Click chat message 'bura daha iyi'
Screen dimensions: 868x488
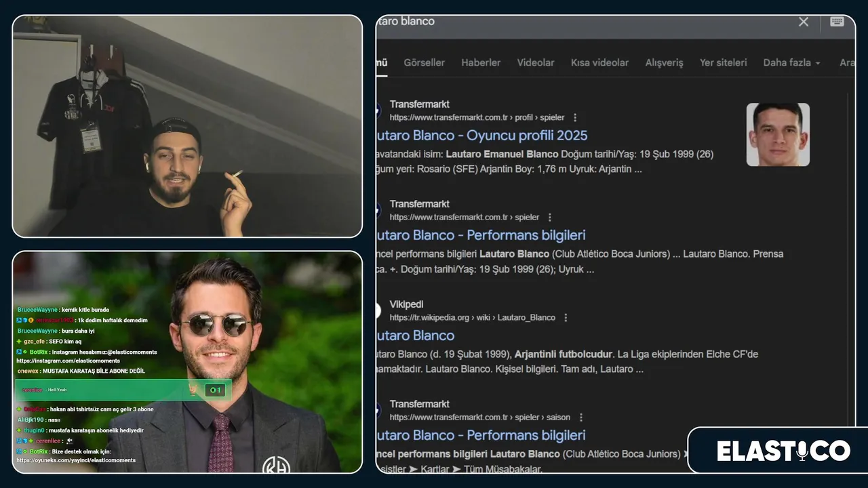[78, 331]
